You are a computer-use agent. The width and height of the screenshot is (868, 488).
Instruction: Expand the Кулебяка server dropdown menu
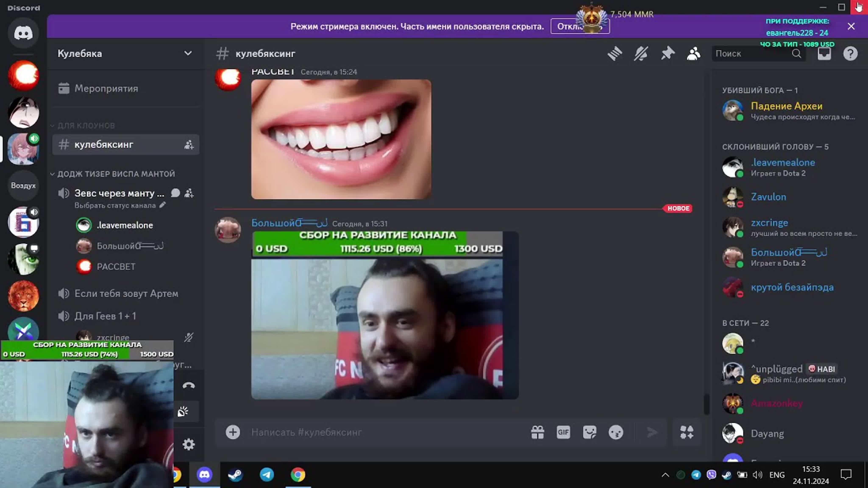[x=188, y=53]
